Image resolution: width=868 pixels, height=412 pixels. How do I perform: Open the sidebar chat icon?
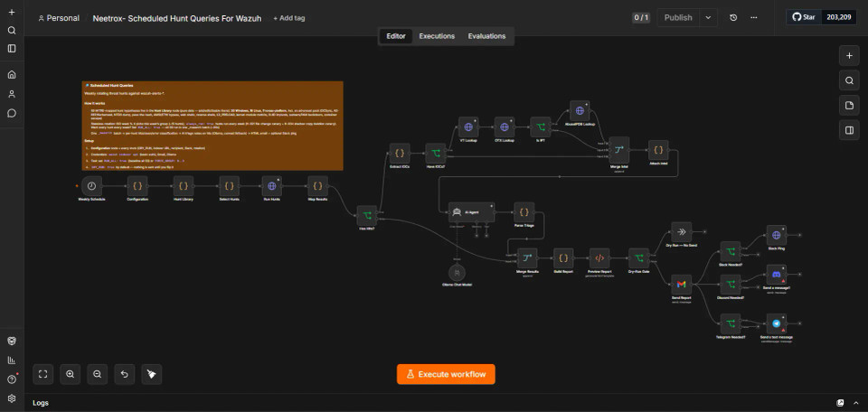(12, 113)
